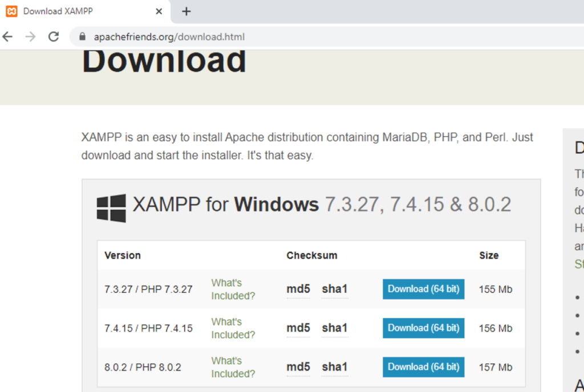The image size is (584, 392).
Task: Open a new tab with the plus icon
Action: [186, 11]
